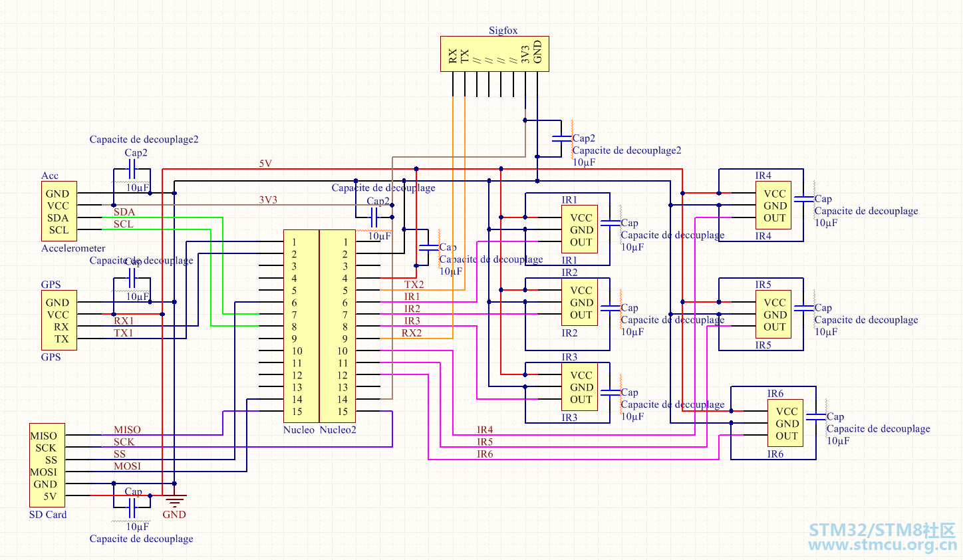Select the red SS net label on wire
Image resolution: width=963 pixels, height=560 pixels.
click(120, 454)
